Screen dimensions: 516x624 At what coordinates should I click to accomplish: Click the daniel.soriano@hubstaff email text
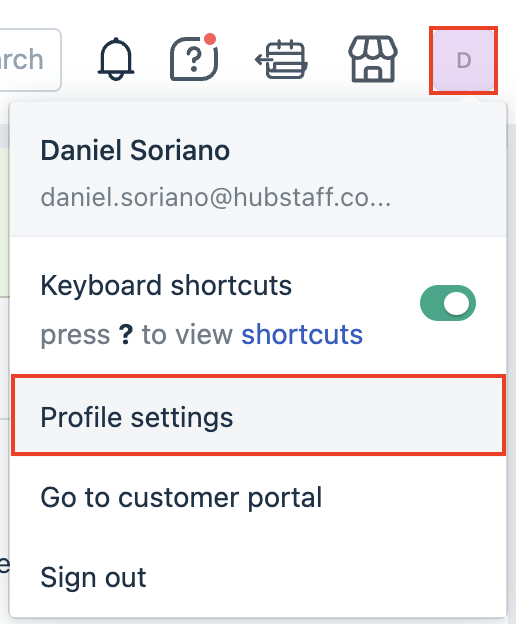point(216,197)
